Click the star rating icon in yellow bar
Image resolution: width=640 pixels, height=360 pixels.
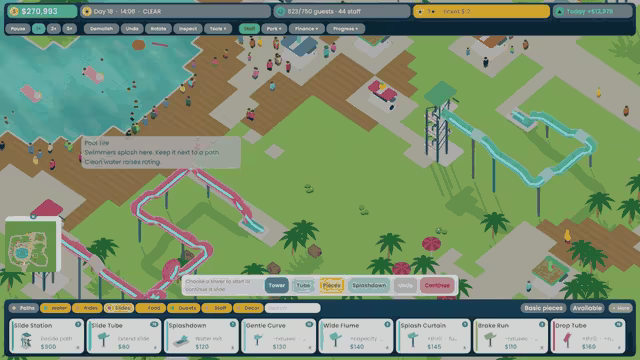point(420,11)
